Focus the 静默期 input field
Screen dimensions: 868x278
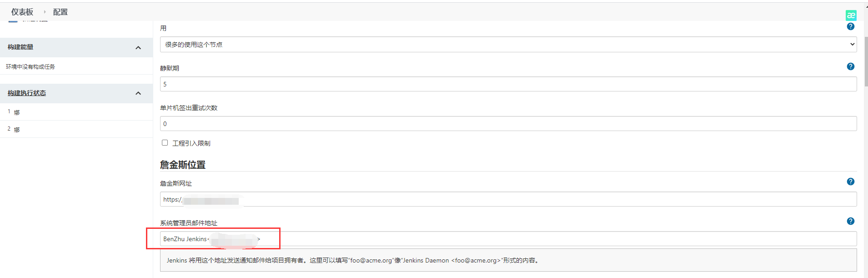pyautogui.click(x=508, y=84)
